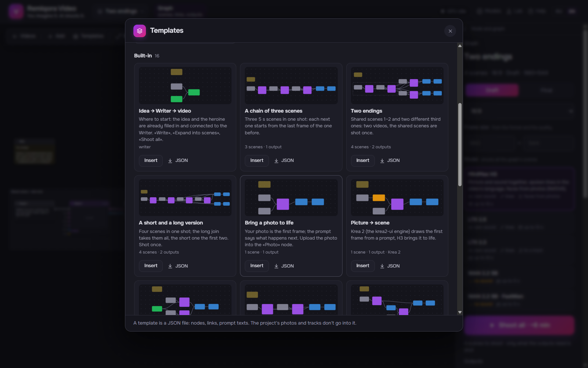Click the 'Built-in' section heading
This screenshot has height=368, width=588.
(143, 56)
